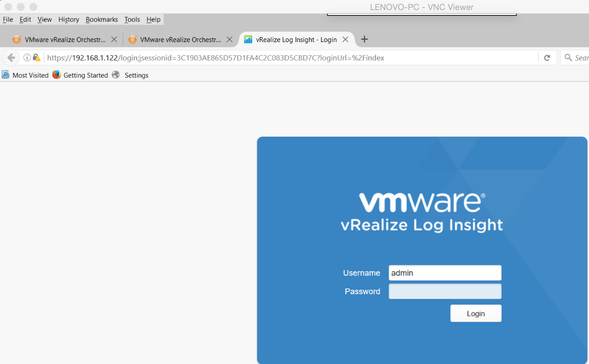Switch to first VMware vRealize Orchestrator tab
Image resolution: width=589 pixels, height=364 pixels.
click(65, 40)
